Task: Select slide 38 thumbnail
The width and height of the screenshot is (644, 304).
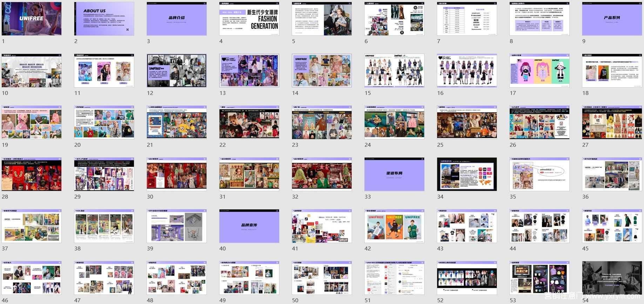Action: tap(104, 226)
